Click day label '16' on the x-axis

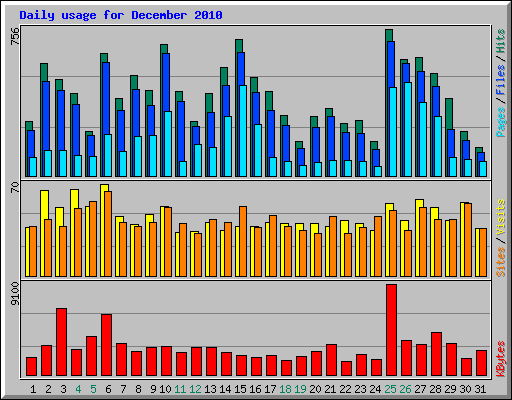pyautogui.click(x=255, y=389)
